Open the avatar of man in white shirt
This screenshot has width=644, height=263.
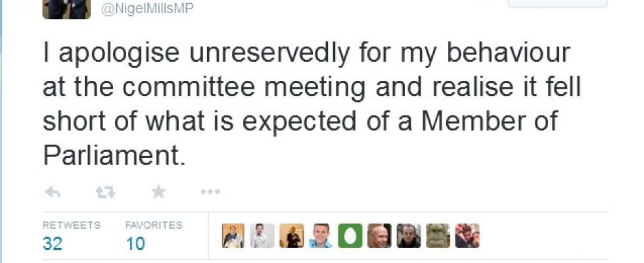click(x=262, y=235)
